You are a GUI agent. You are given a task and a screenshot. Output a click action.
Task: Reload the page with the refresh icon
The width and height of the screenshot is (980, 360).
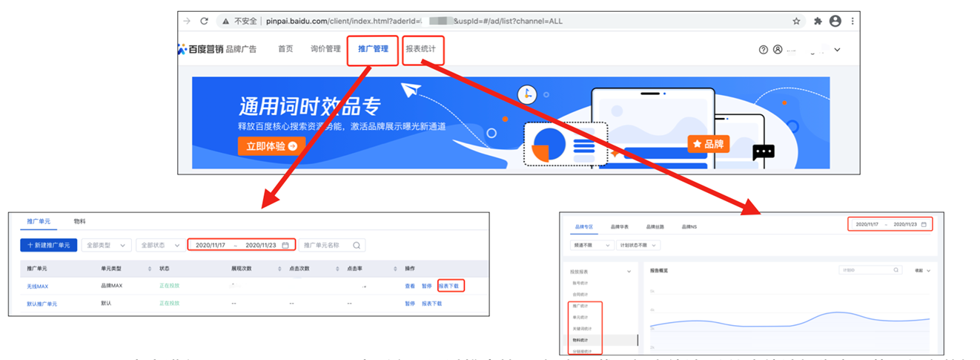pos(204,22)
